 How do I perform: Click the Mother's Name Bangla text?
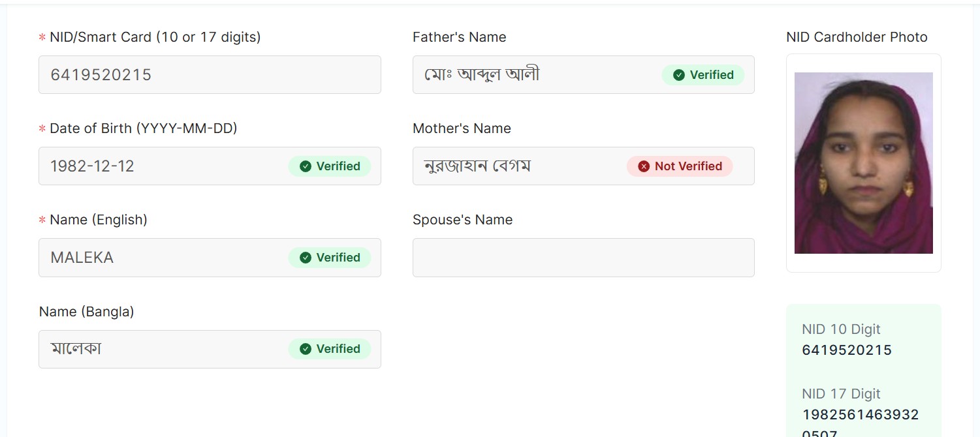(477, 166)
